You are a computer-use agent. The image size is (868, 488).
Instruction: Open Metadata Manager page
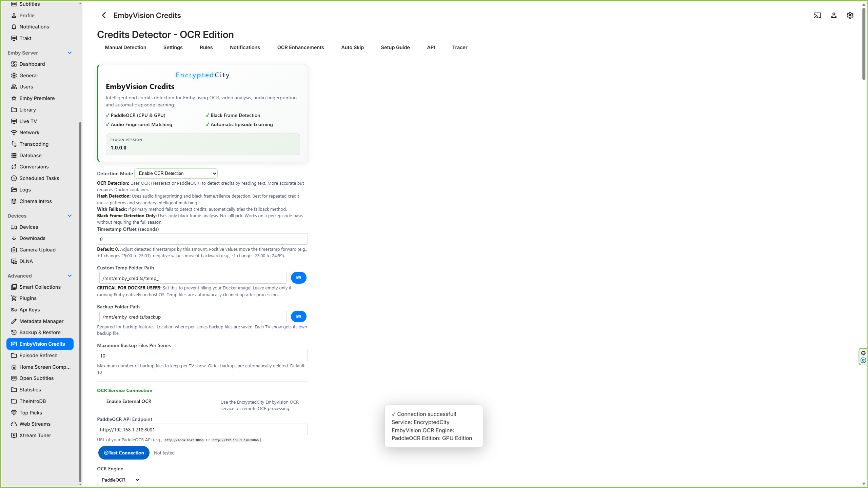click(x=40, y=321)
